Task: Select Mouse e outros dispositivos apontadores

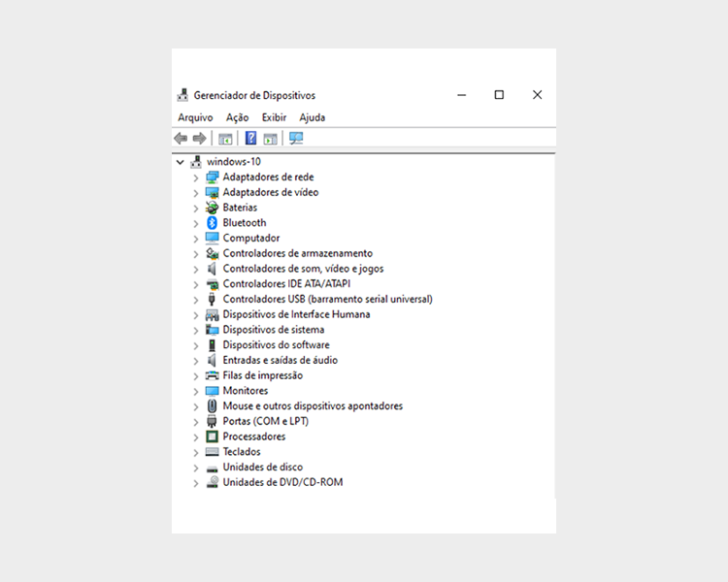Action: (312, 406)
